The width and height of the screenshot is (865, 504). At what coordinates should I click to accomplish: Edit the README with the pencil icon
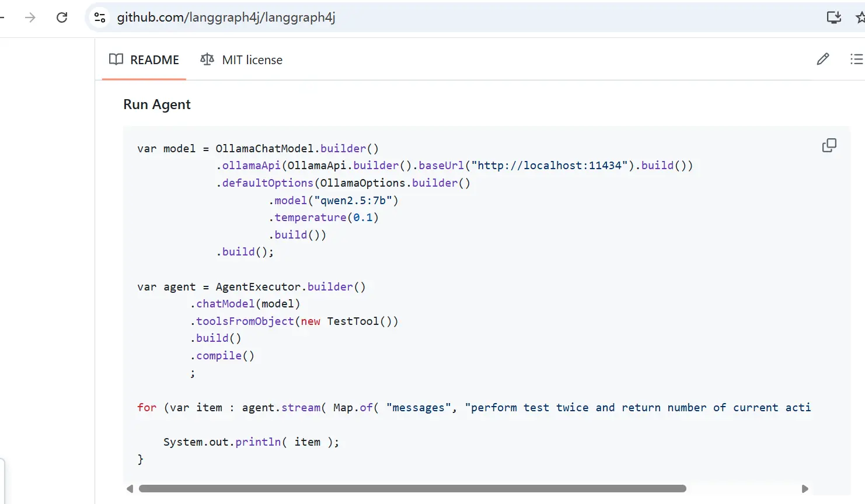(x=823, y=59)
